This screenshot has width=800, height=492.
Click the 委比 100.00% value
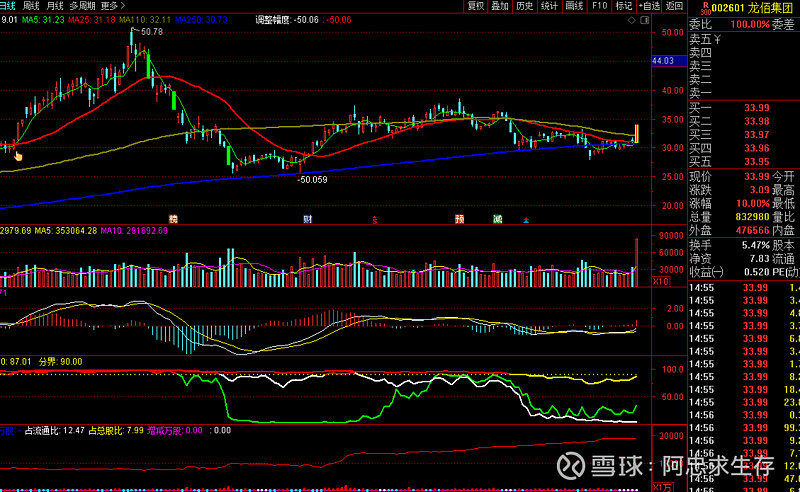click(x=750, y=24)
